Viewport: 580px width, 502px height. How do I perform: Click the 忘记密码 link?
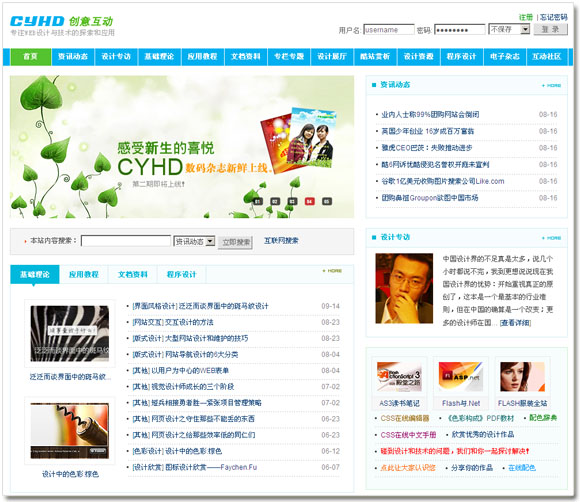(554, 17)
